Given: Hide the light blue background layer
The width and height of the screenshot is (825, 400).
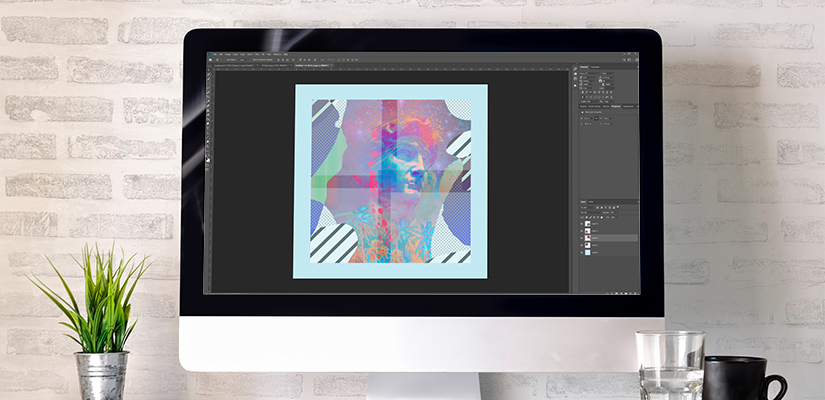Looking at the screenshot, I should click(581, 253).
